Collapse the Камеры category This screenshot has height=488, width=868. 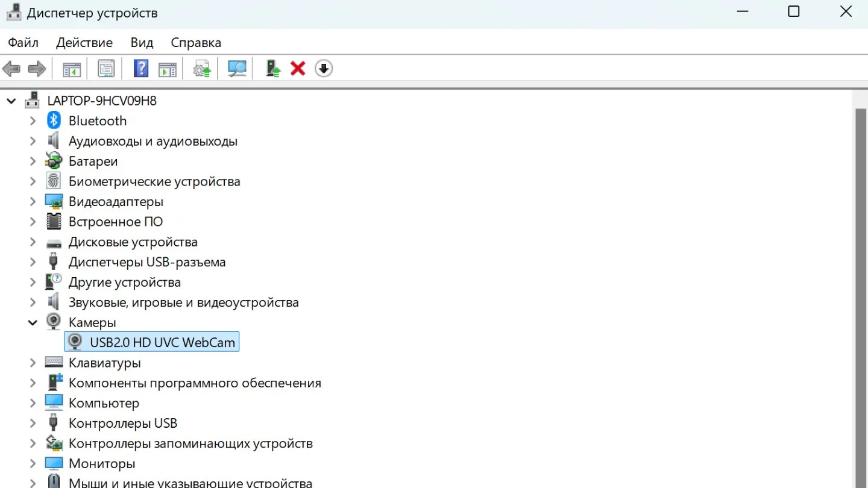click(x=33, y=322)
